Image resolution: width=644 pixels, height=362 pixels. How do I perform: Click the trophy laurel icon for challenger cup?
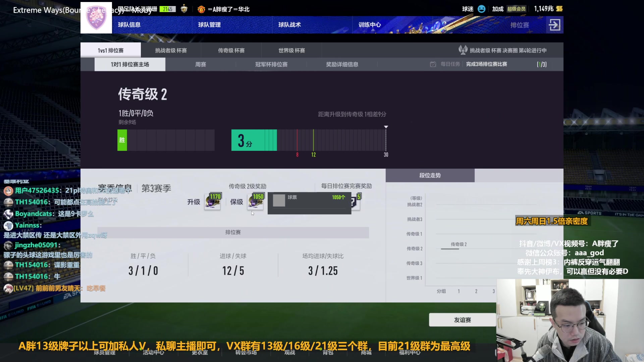(x=463, y=50)
